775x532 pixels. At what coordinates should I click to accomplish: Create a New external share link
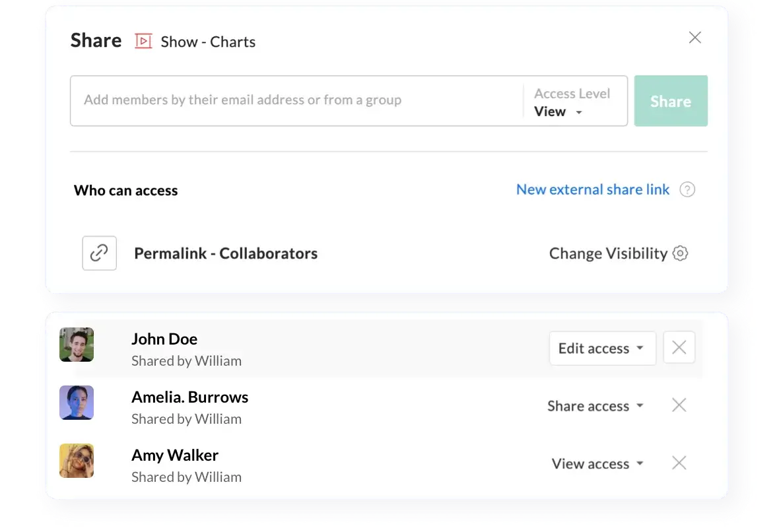tap(592, 189)
